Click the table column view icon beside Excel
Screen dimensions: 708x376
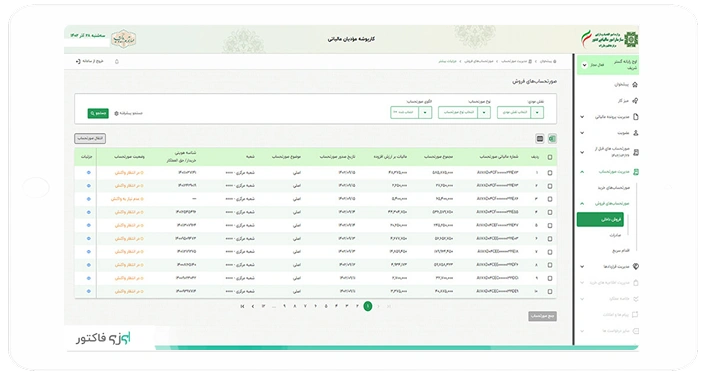coord(540,139)
